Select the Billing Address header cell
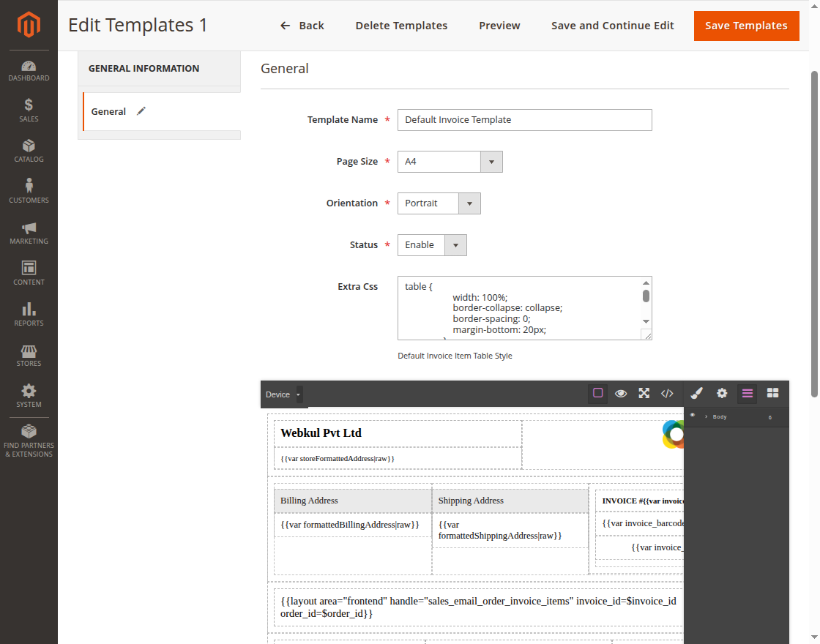This screenshot has height=644, width=820. tap(352, 501)
